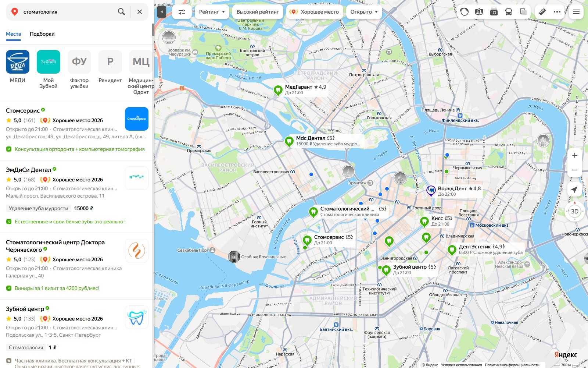Open the ЭмДиСи Дентал logo thumbnail
This screenshot has height=368, width=588.
[x=137, y=178]
